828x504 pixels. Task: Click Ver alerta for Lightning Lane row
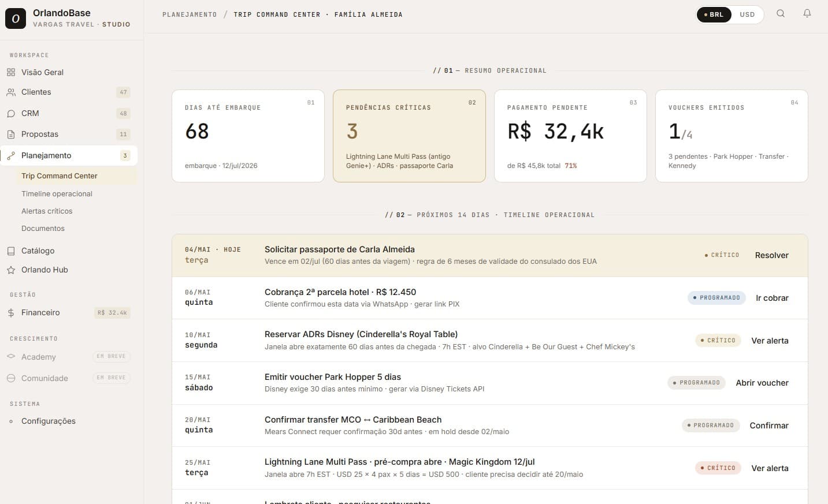pos(770,468)
